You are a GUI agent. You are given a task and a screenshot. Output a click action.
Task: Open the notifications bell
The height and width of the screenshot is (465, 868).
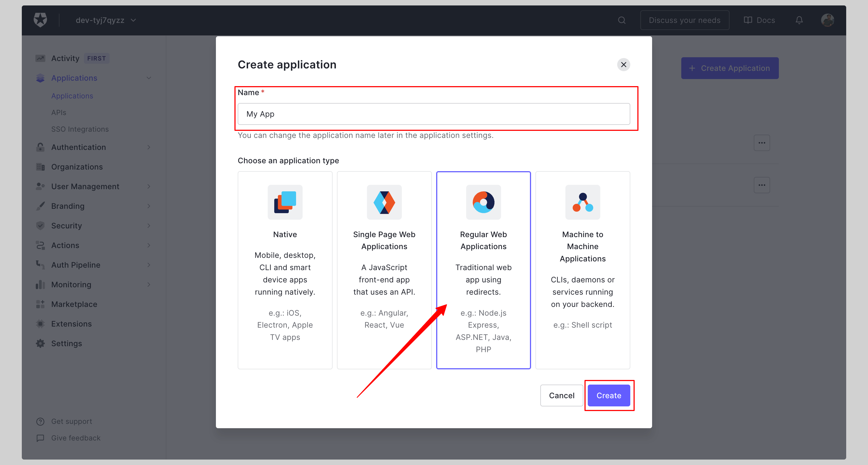799,20
